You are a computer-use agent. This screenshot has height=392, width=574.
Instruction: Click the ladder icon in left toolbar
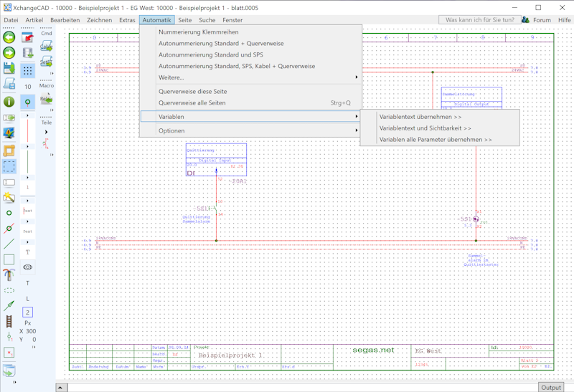pos(9,322)
